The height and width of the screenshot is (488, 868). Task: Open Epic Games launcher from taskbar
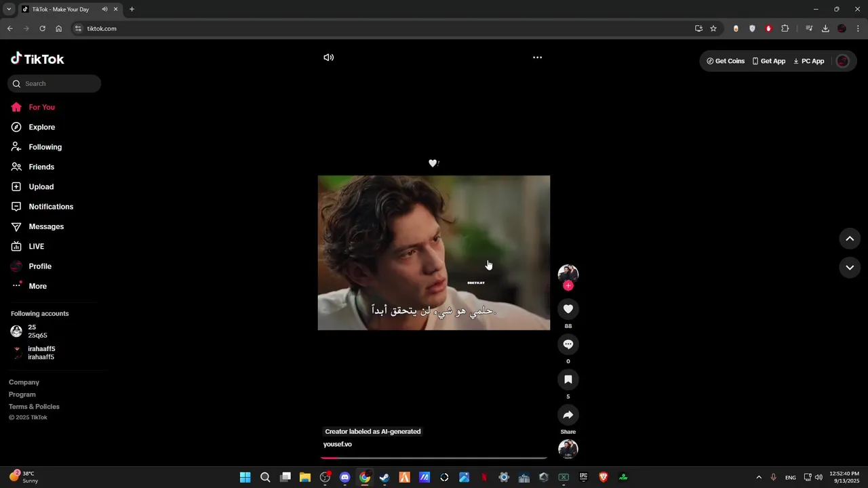coord(583,477)
